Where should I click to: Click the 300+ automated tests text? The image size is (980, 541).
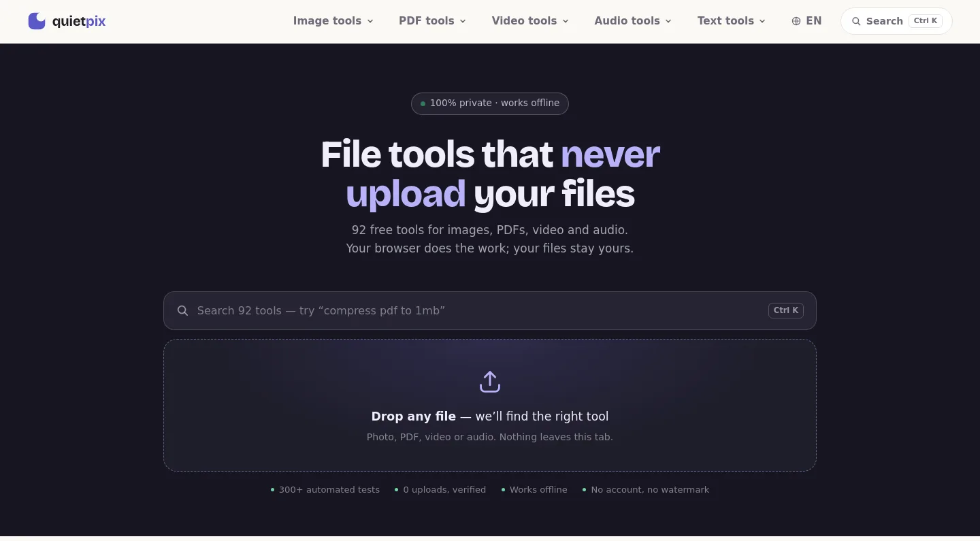point(329,490)
